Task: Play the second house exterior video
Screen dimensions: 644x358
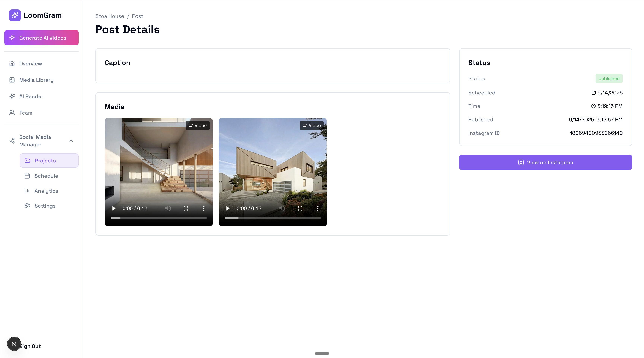Action: click(x=228, y=208)
